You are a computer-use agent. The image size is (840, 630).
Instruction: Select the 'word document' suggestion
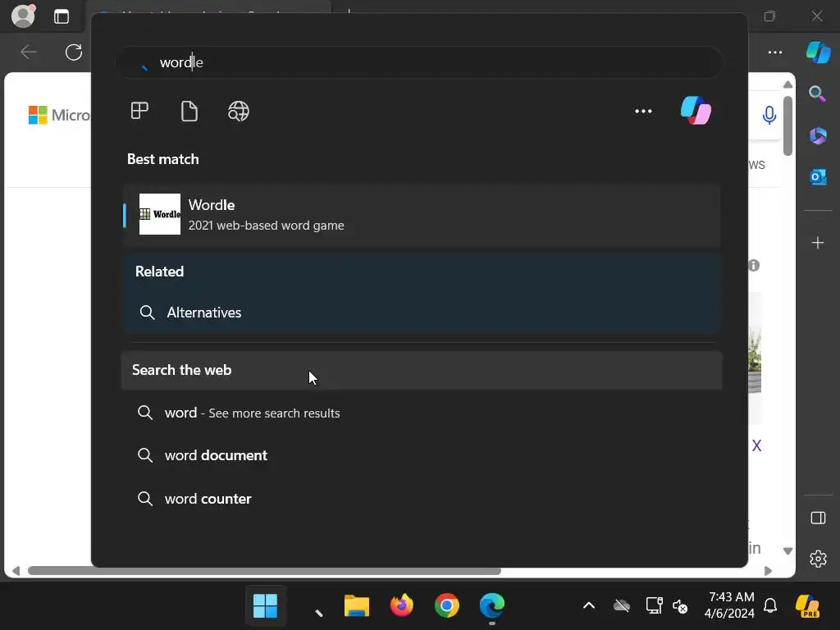tap(422, 455)
